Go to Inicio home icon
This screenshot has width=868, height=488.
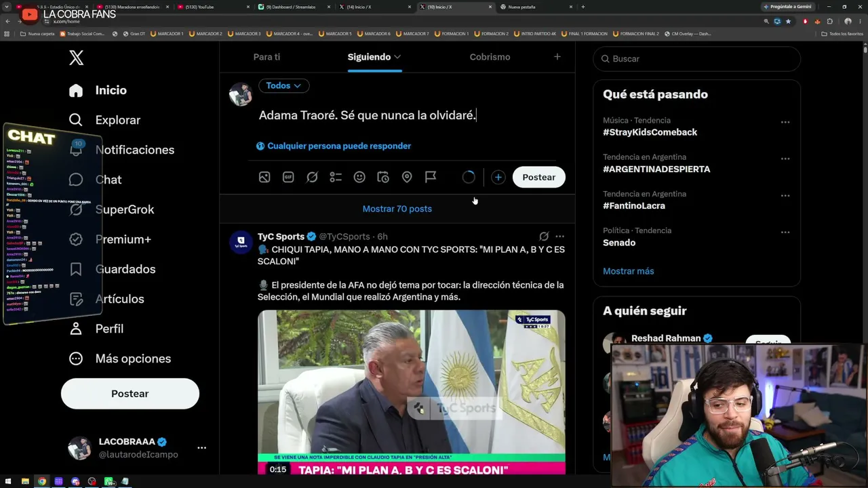point(76,90)
